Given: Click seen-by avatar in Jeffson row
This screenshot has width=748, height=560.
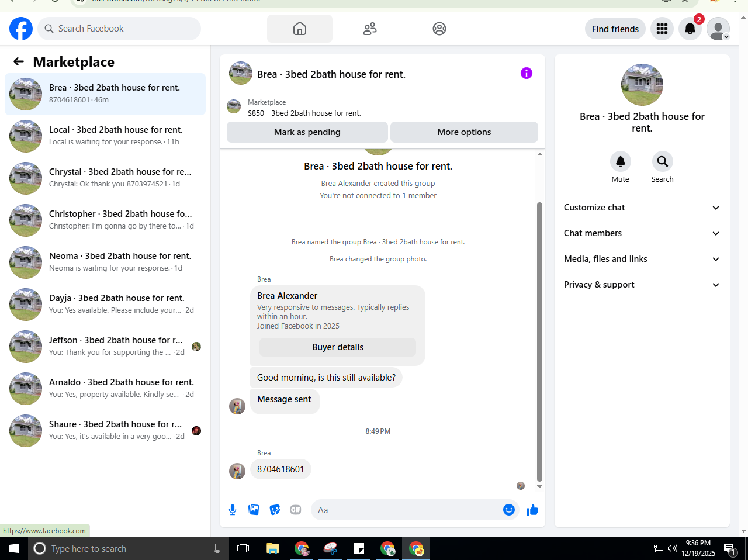Looking at the screenshot, I should [x=196, y=347].
